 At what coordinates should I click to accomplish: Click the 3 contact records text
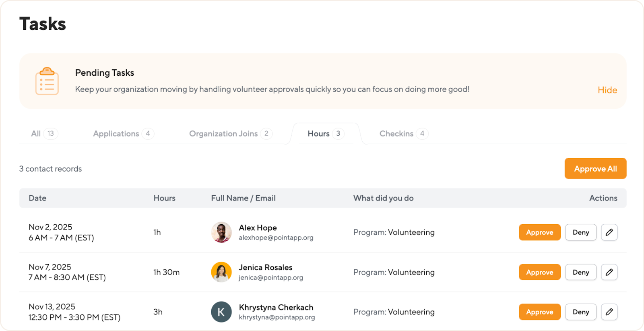50,169
